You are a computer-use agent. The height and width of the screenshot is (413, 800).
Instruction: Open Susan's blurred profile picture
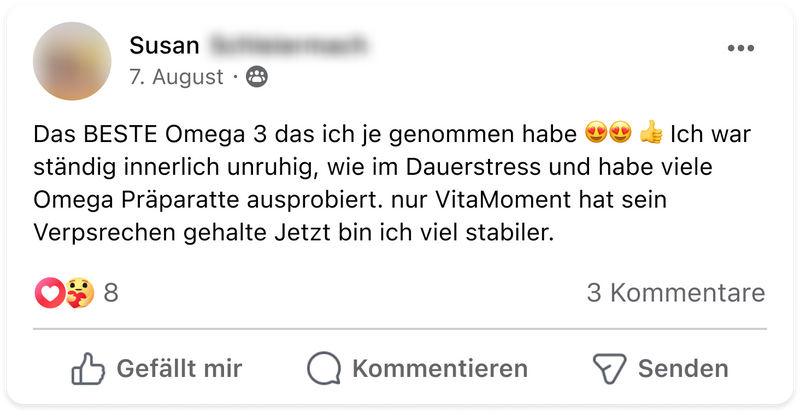[x=72, y=61]
